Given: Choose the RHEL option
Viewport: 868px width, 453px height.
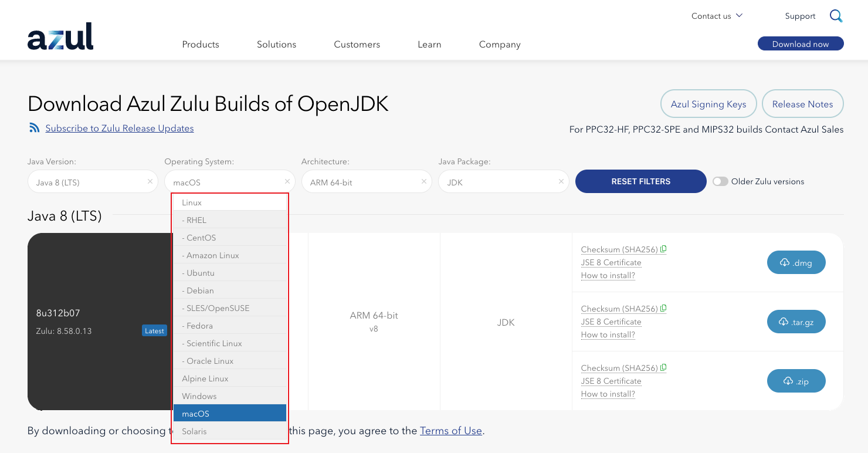Looking at the screenshot, I should [230, 220].
